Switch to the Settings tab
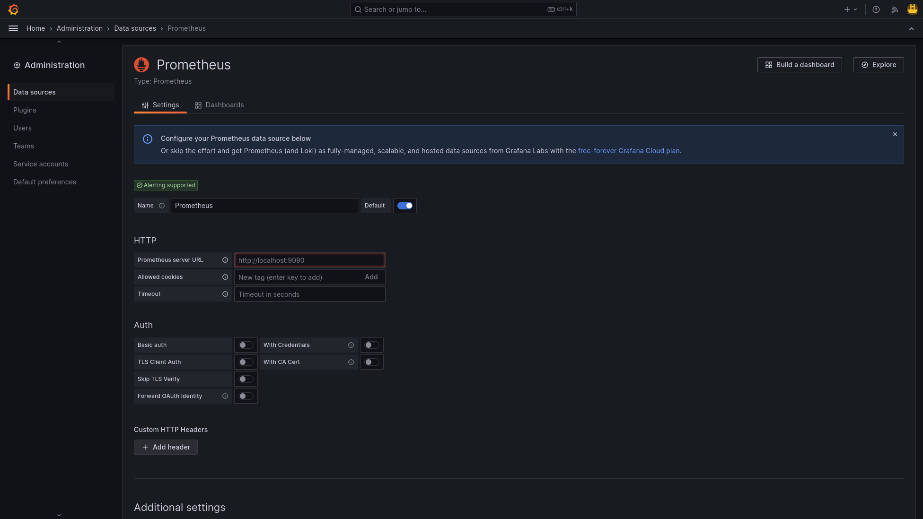The width and height of the screenshot is (923, 519). pyautogui.click(x=160, y=105)
